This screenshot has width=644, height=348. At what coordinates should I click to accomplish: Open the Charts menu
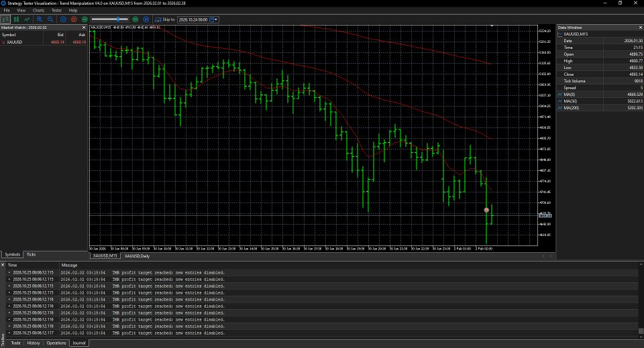click(38, 10)
